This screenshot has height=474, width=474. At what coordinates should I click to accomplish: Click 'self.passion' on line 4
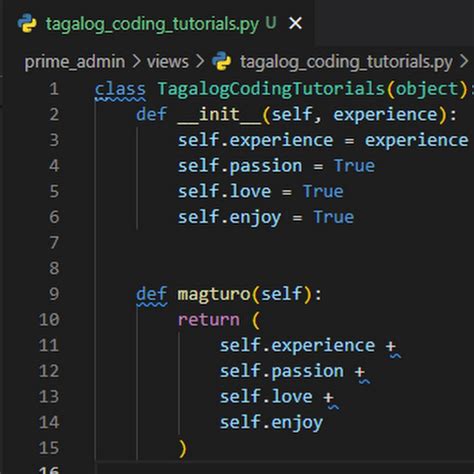(x=240, y=166)
